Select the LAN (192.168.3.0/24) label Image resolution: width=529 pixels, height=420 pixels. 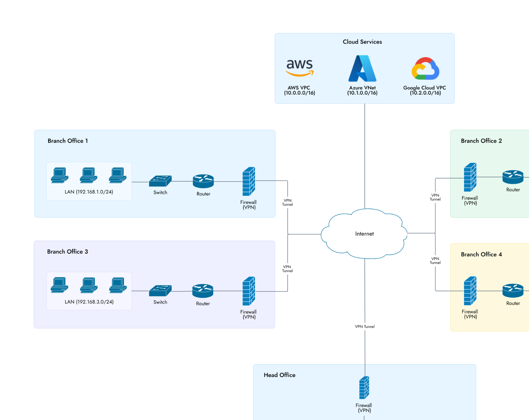click(x=89, y=302)
